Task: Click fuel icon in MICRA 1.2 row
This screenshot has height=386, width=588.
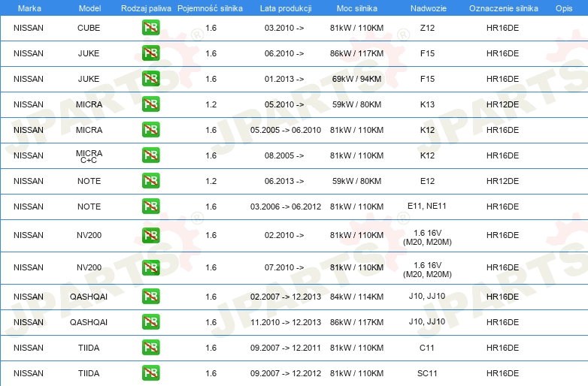Action: point(150,104)
